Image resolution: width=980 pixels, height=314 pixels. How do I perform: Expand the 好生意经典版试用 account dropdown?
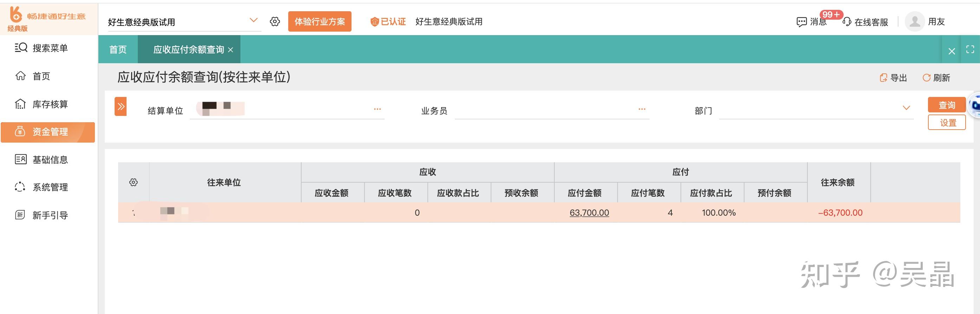pos(253,20)
